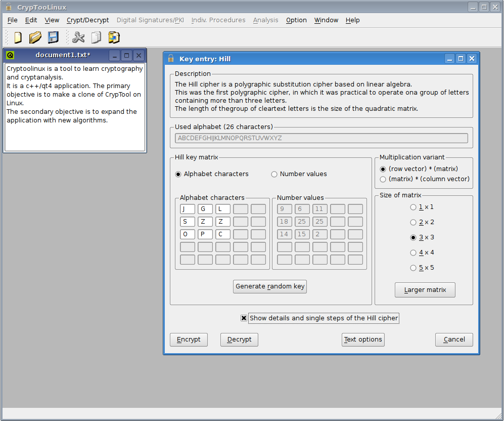This screenshot has height=421, width=504.
Task: Open Text options
Action: click(x=363, y=340)
